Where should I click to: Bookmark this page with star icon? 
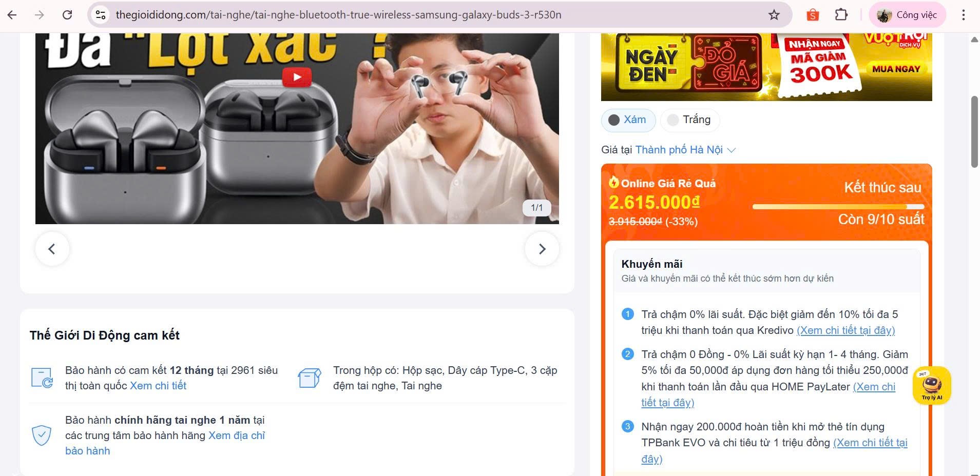tap(774, 15)
